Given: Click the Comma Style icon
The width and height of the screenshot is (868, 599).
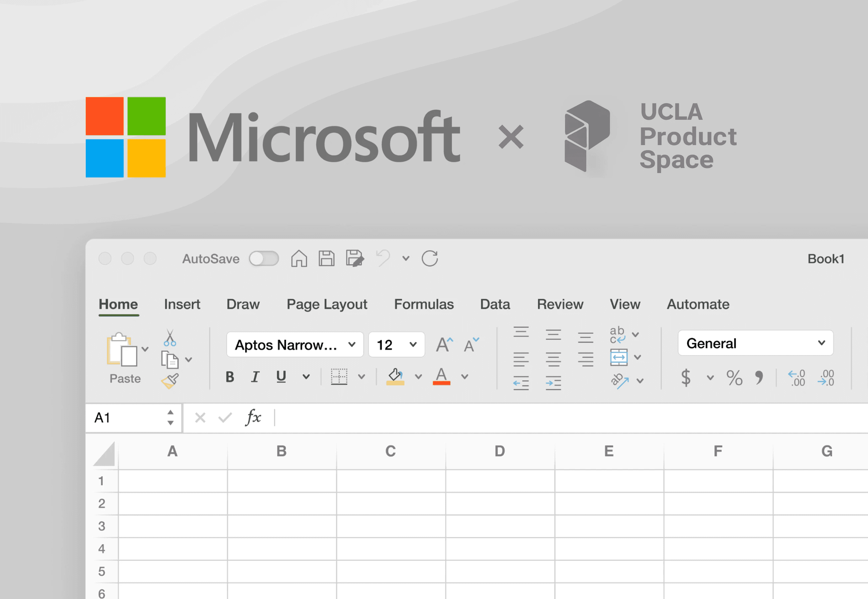Looking at the screenshot, I should click(x=759, y=378).
